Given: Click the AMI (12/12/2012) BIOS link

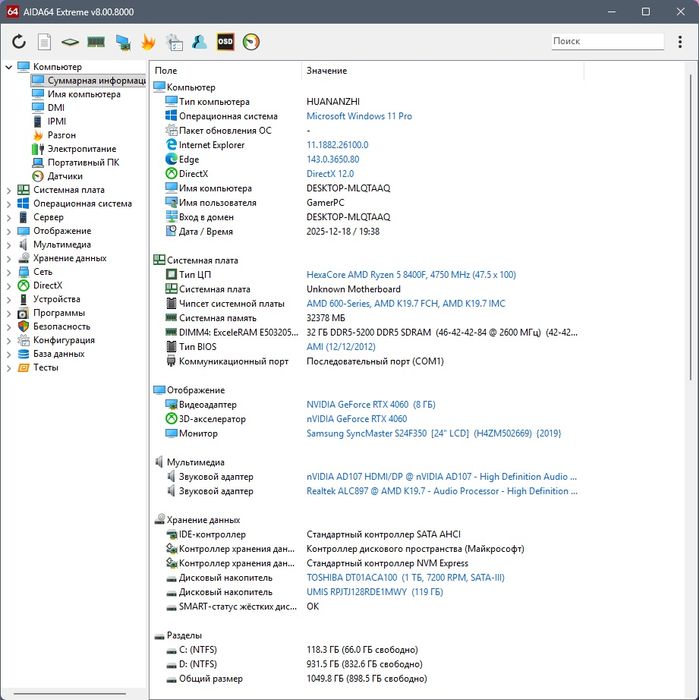Looking at the screenshot, I should (341, 347).
